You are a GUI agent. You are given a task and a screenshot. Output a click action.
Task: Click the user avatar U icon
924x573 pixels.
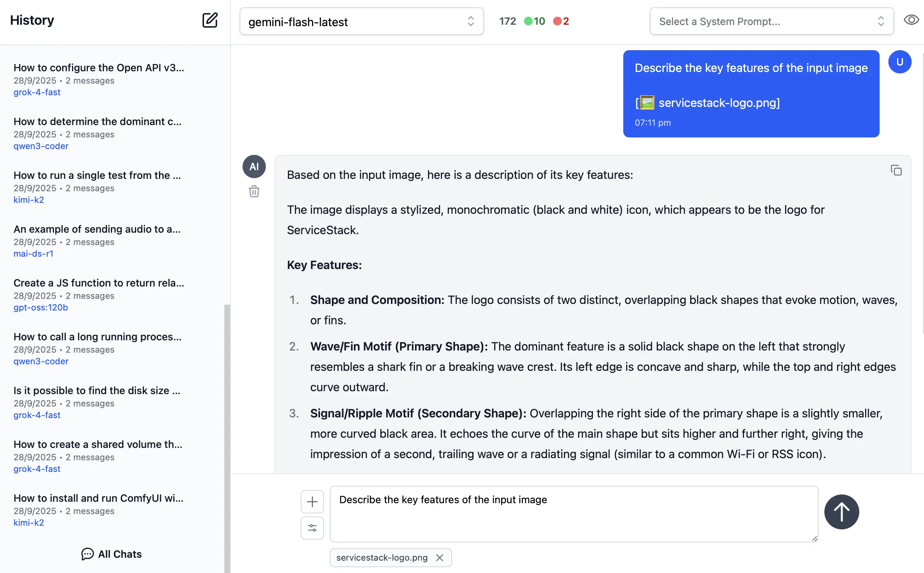tap(899, 62)
